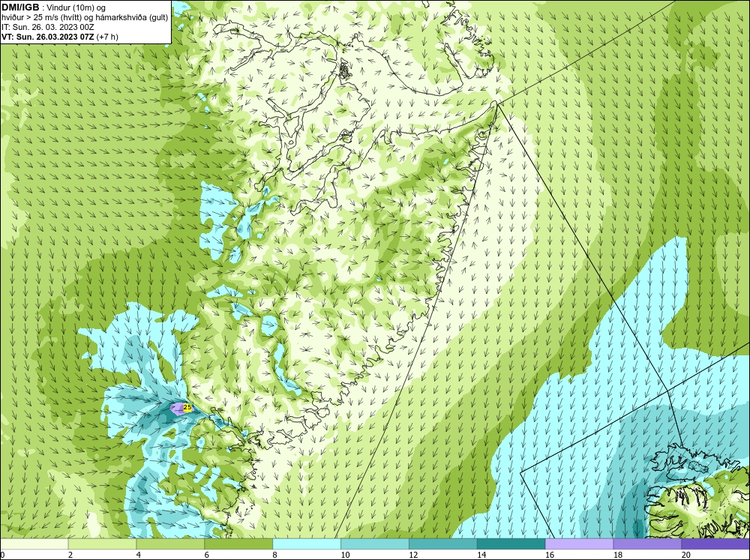The image size is (750, 560).
Task: Click the legend label '2'
Action: tap(70, 555)
